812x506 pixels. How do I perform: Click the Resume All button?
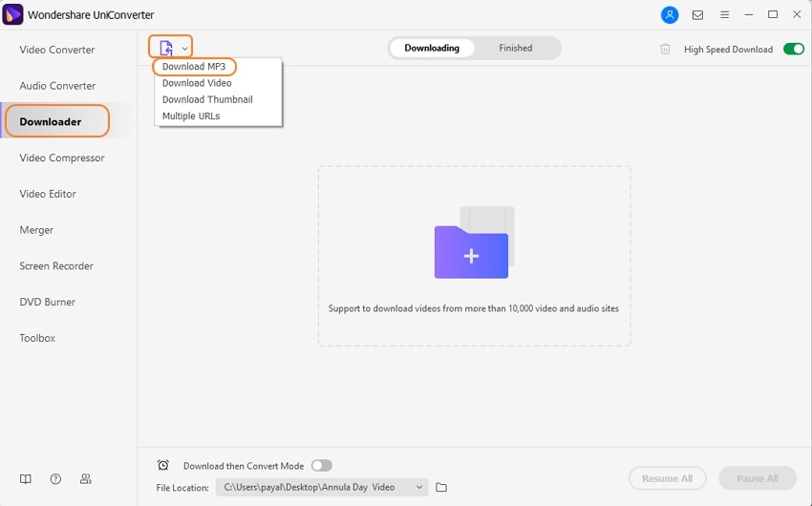click(667, 478)
